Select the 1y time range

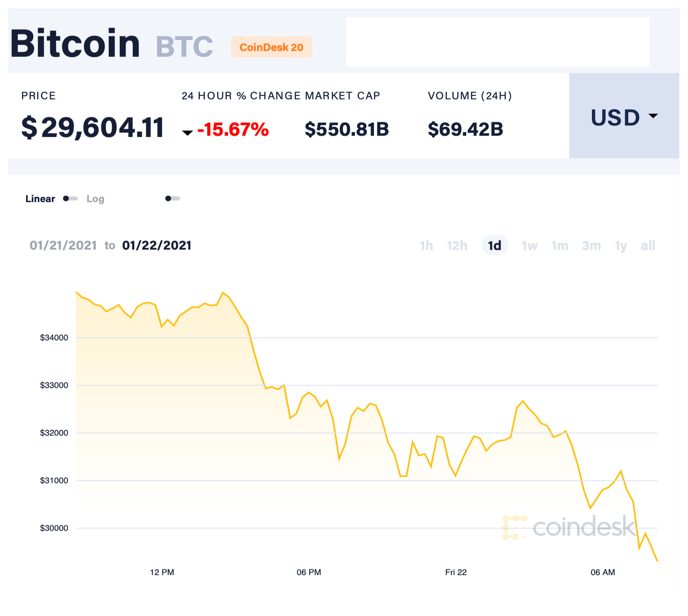(620, 245)
